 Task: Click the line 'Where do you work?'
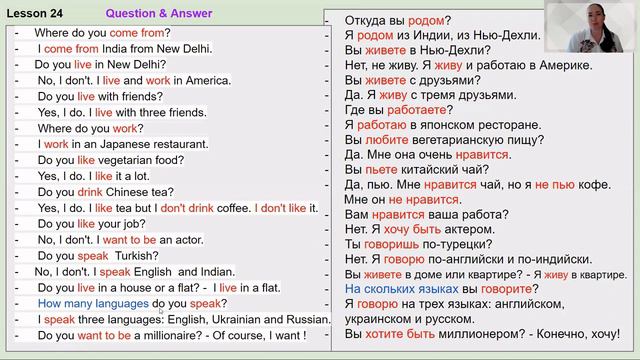click(91, 128)
